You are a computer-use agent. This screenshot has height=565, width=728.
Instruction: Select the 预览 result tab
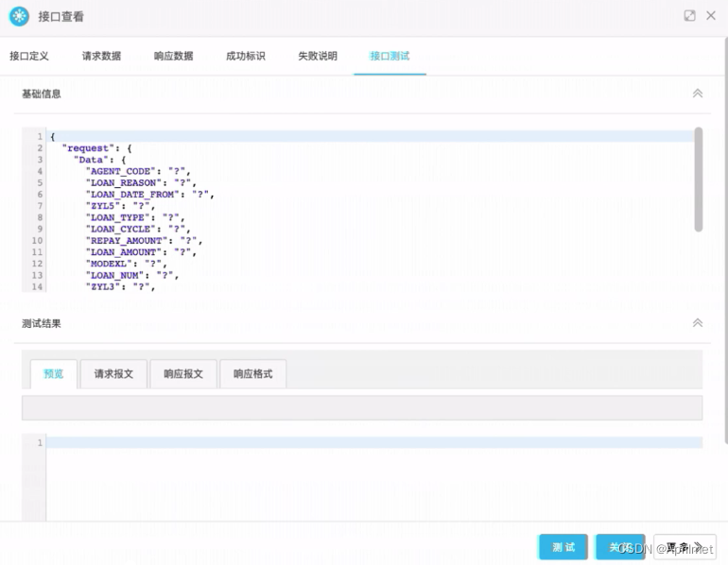pos(53,374)
